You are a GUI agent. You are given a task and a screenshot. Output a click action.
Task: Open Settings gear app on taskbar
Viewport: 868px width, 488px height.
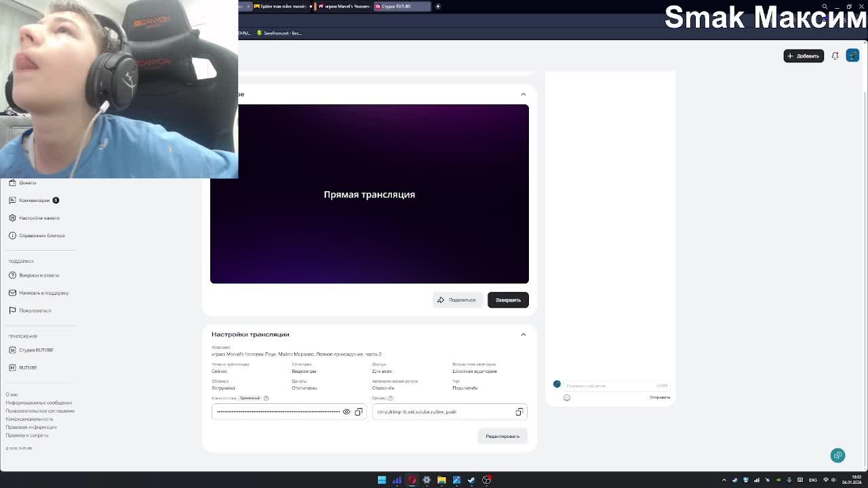(x=427, y=480)
